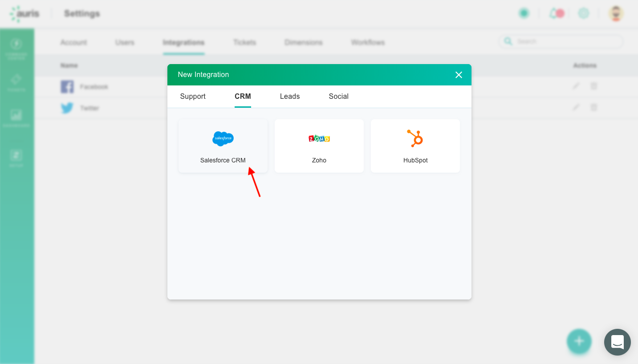Image resolution: width=638 pixels, height=364 pixels.
Task: Close the New Integration dialog
Action: point(459,75)
